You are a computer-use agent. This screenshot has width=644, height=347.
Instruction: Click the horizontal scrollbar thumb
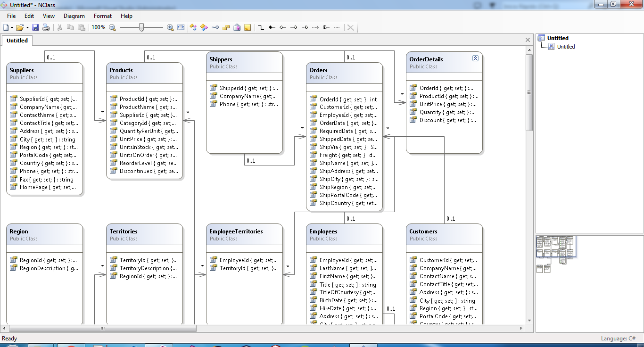102,328
